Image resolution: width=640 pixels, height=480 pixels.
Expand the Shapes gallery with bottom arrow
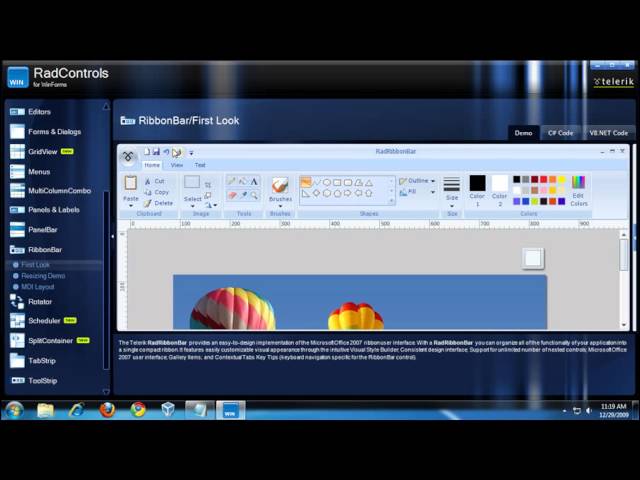pyautogui.click(x=391, y=200)
